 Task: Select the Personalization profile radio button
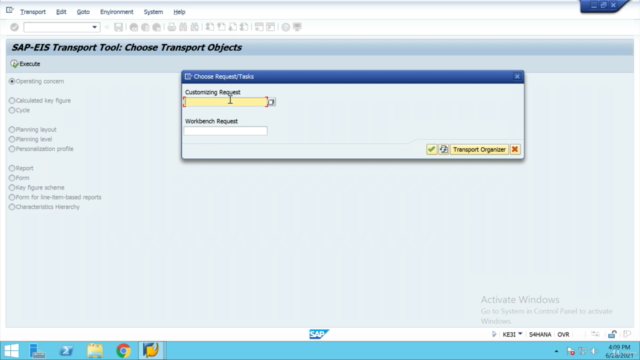coord(12,149)
